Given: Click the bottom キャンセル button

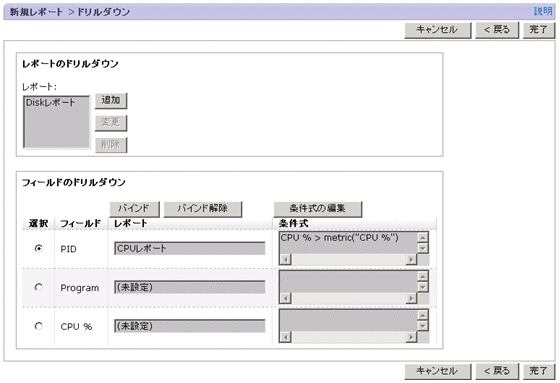Looking at the screenshot, I should [x=438, y=371].
